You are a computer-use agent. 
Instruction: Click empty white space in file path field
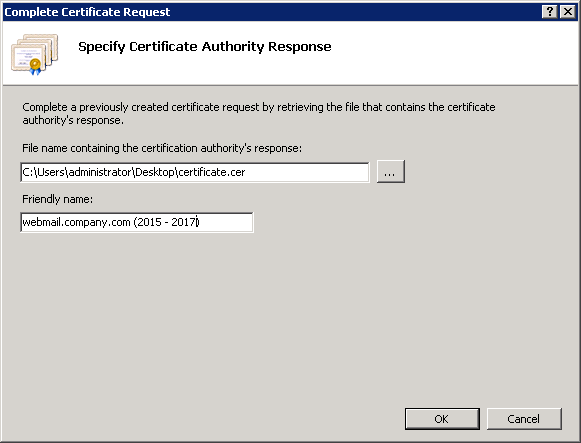click(x=308, y=172)
